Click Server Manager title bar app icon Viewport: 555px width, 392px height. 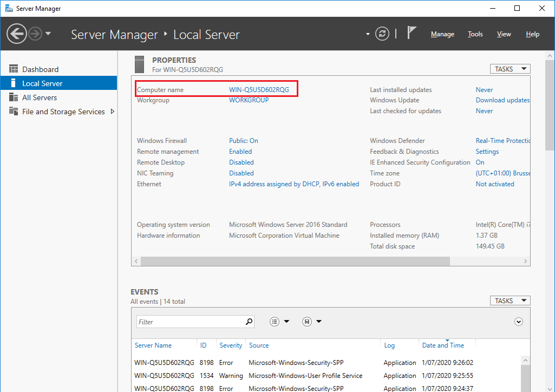(x=9, y=8)
